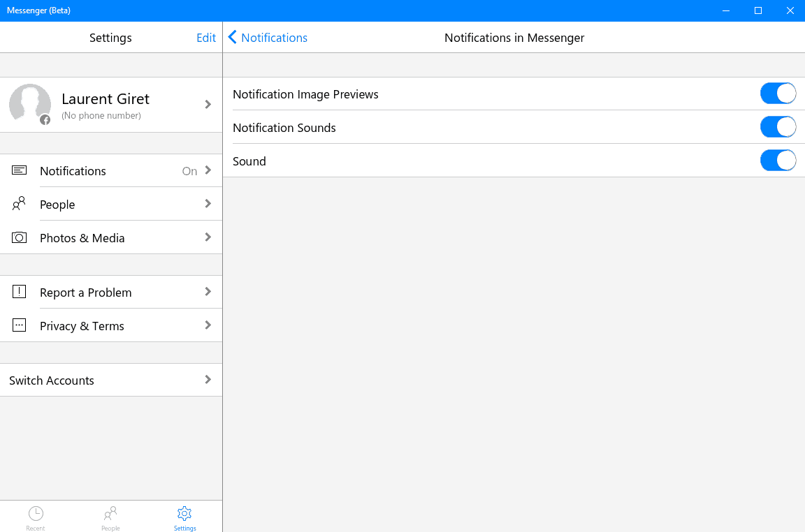The height and width of the screenshot is (532, 805).
Task: Click the People silhouettes icon in settings list
Action: click(x=19, y=204)
